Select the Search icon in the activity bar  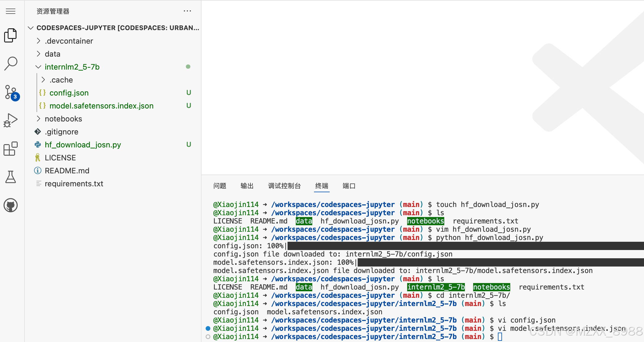click(x=11, y=63)
